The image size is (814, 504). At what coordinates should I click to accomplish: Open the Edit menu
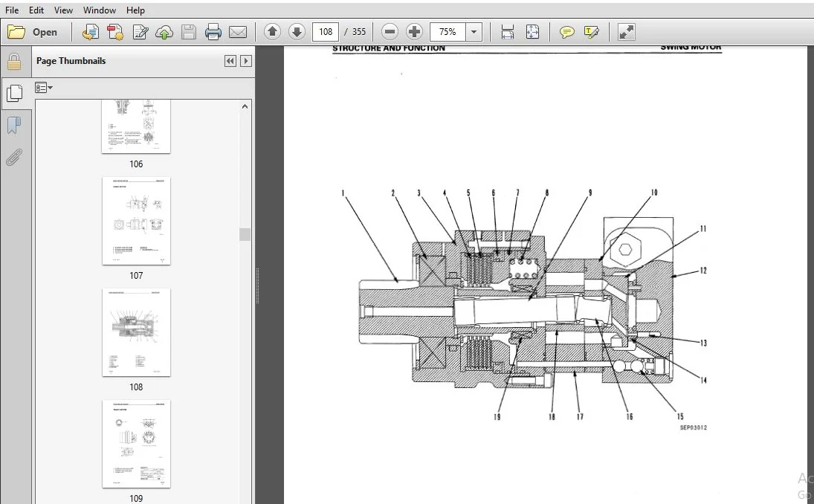point(36,10)
